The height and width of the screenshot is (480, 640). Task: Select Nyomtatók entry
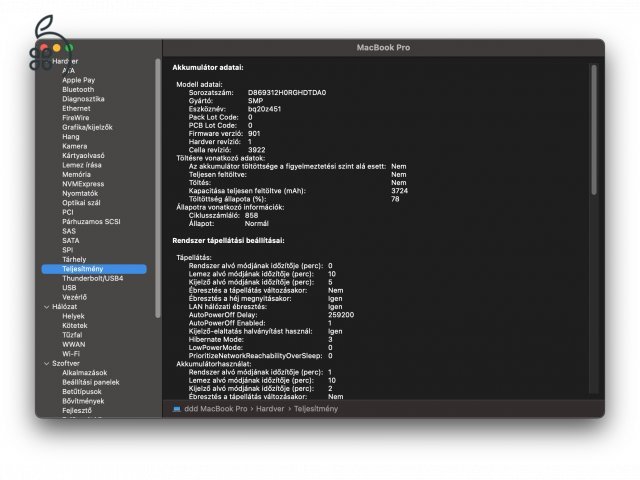(x=80, y=193)
